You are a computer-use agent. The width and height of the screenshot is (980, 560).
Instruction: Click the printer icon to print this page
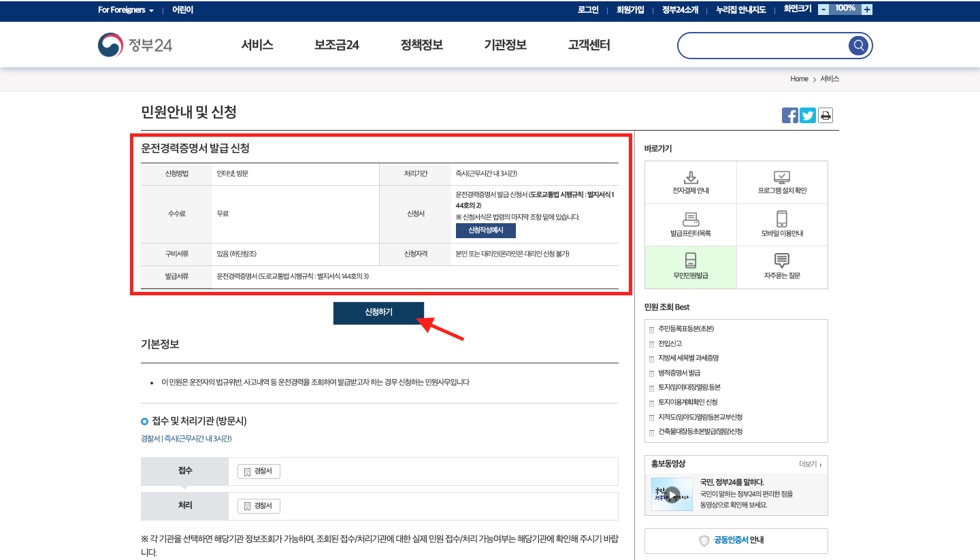click(x=825, y=115)
